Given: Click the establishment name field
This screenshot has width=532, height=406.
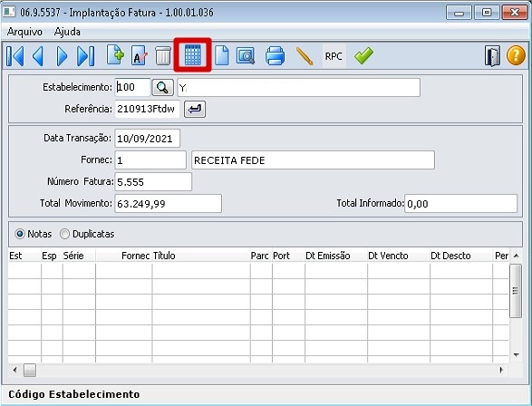Looking at the screenshot, I should click(x=298, y=88).
